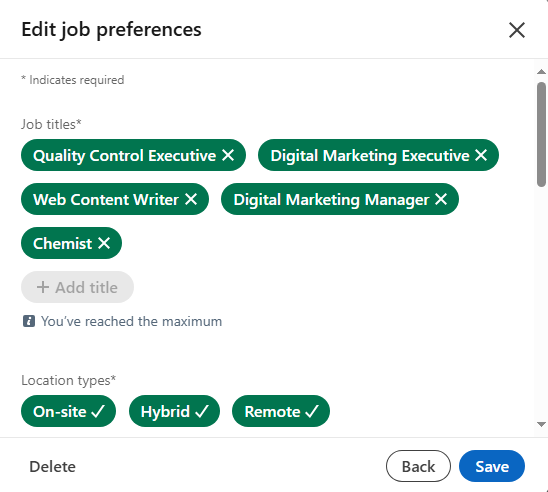
Task: Remove the Quality Control Executive title
Action: (228, 155)
